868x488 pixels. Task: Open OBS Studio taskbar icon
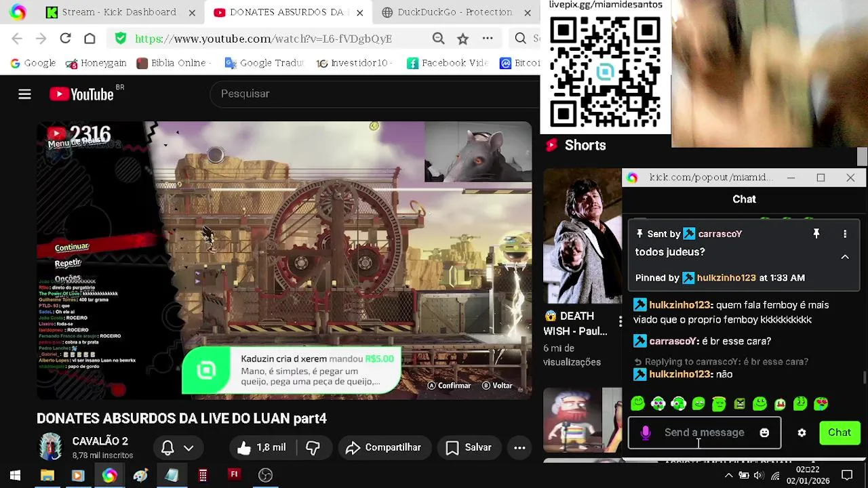[x=265, y=475]
